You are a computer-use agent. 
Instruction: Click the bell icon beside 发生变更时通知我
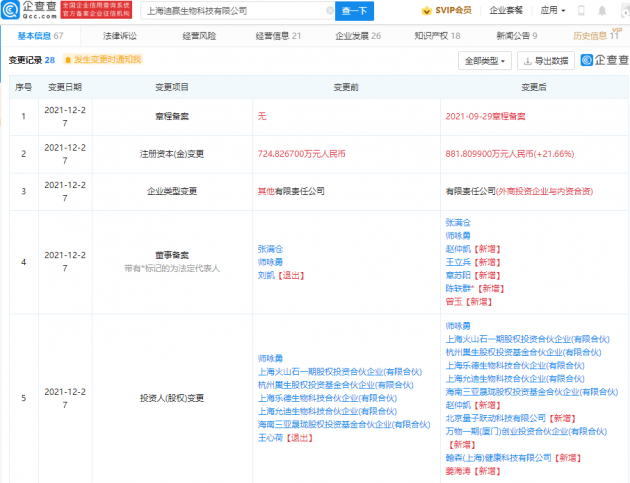point(68,60)
